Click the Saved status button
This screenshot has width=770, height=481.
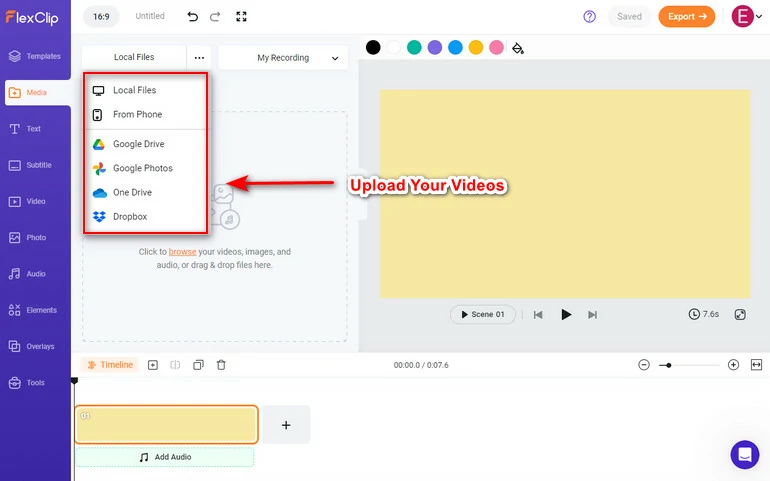pyautogui.click(x=629, y=17)
